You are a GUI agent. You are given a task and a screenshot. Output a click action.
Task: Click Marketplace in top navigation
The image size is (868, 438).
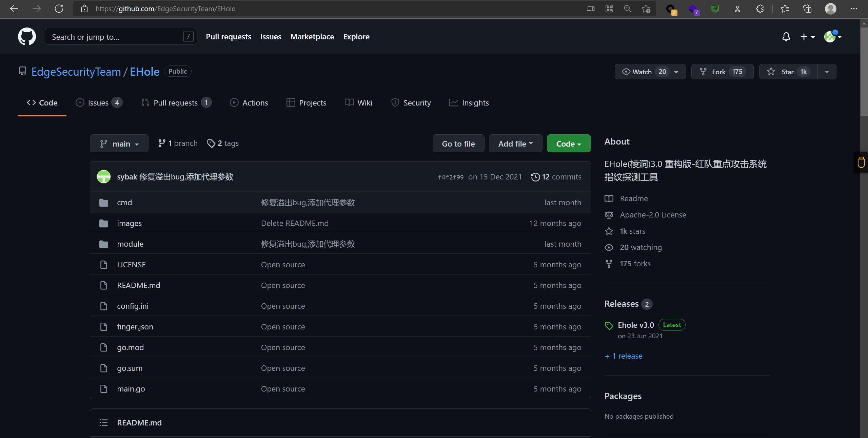click(312, 37)
